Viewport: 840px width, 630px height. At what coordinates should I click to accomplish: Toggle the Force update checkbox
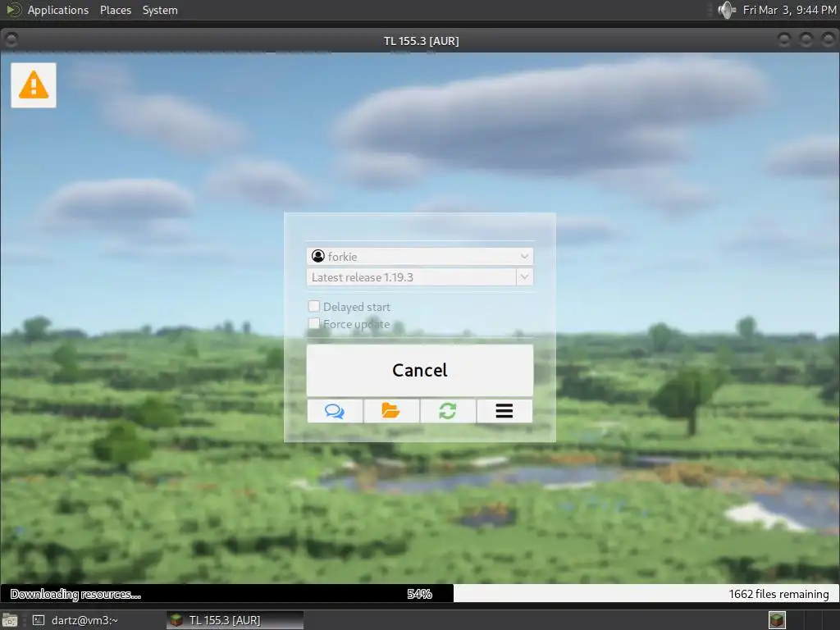[314, 323]
